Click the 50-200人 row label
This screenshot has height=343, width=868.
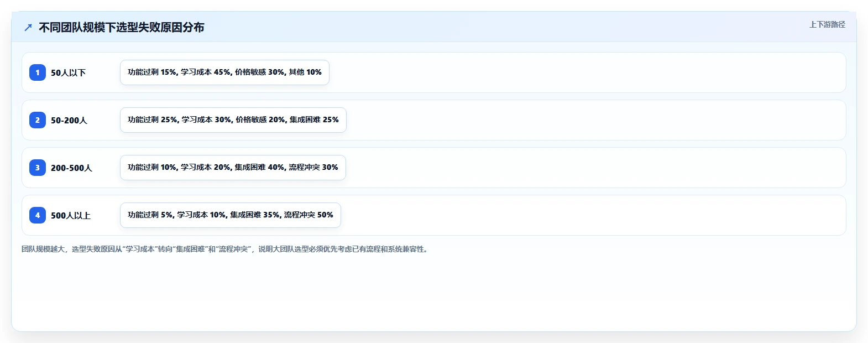(x=69, y=120)
